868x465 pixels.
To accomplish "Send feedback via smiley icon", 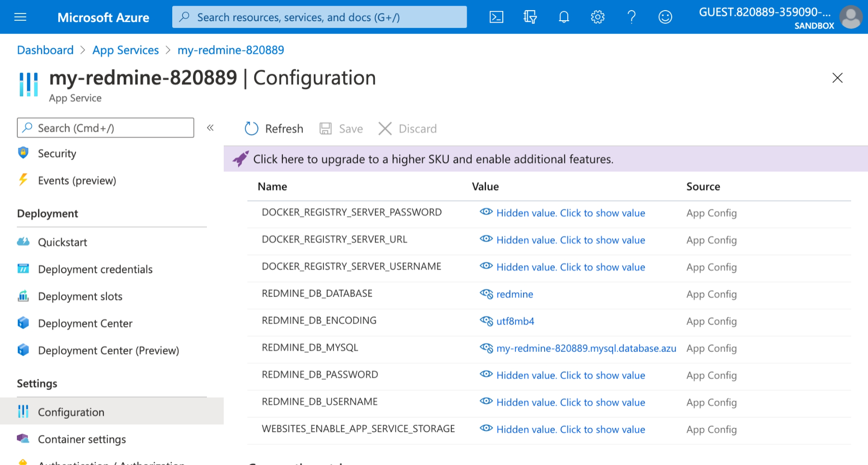I will pos(665,16).
